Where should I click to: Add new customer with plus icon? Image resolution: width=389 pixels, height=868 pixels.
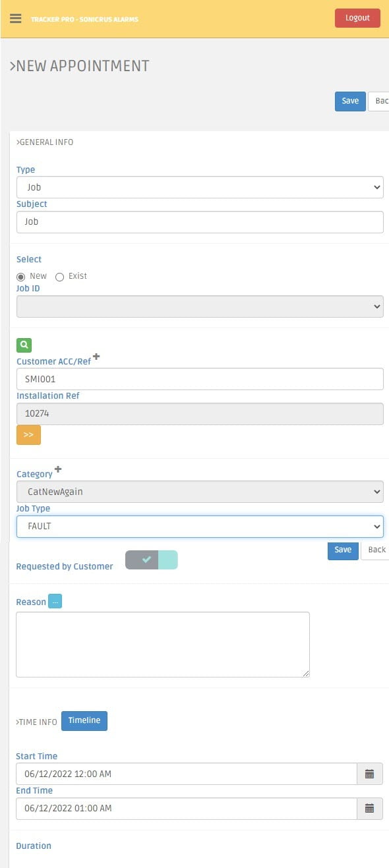pyautogui.click(x=96, y=357)
